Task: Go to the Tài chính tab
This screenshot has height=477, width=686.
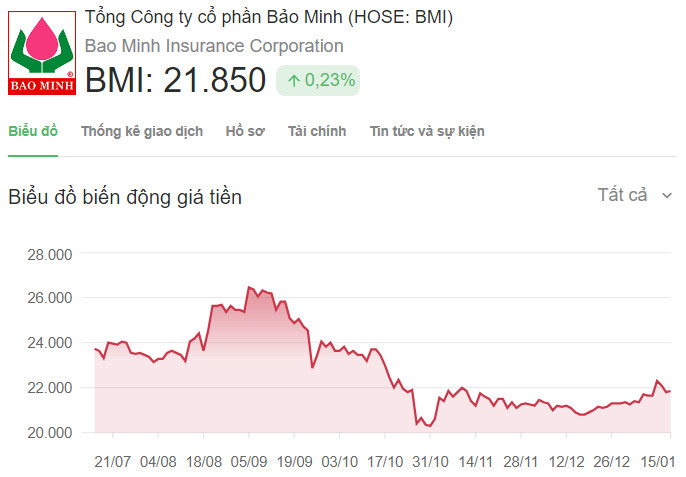Action: point(317,131)
